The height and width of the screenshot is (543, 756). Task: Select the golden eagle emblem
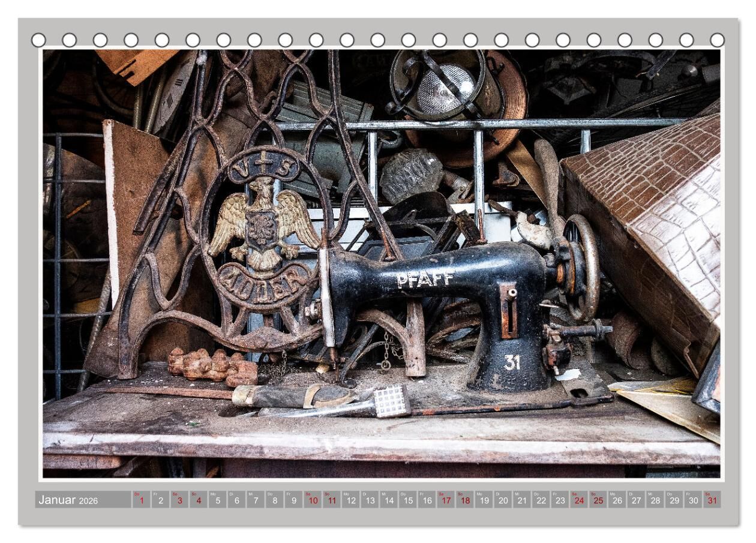point(264,223)
